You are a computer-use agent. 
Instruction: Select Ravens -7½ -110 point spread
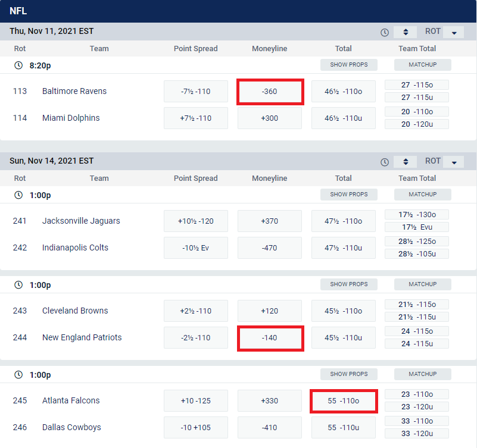click(195, 92)
